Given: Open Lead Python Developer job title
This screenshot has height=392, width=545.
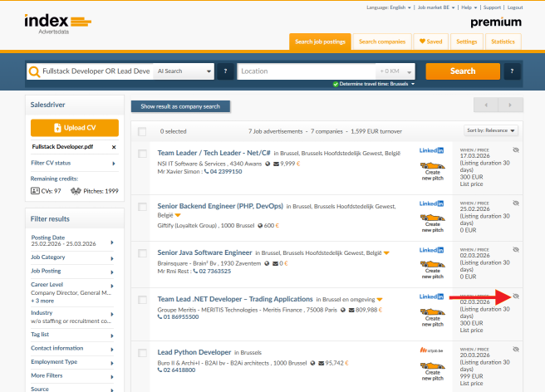Looking at the screenshot, I should pos(194,352).
